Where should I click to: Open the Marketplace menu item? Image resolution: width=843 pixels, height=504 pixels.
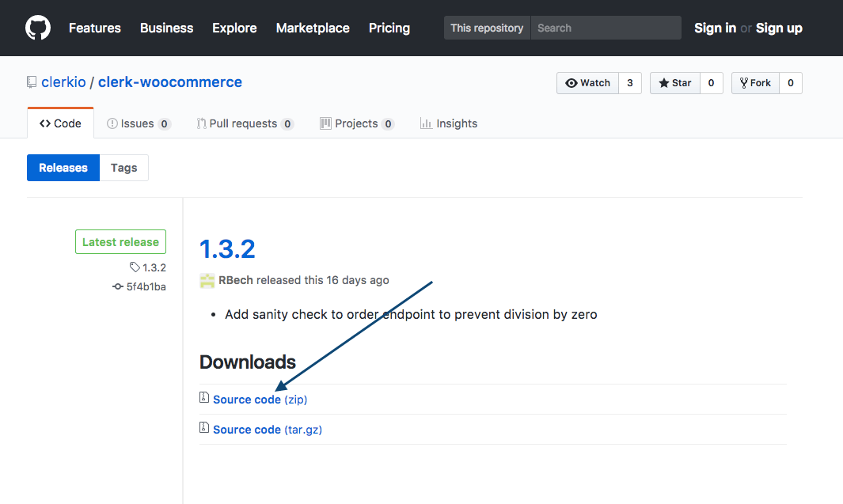(313, 28)
